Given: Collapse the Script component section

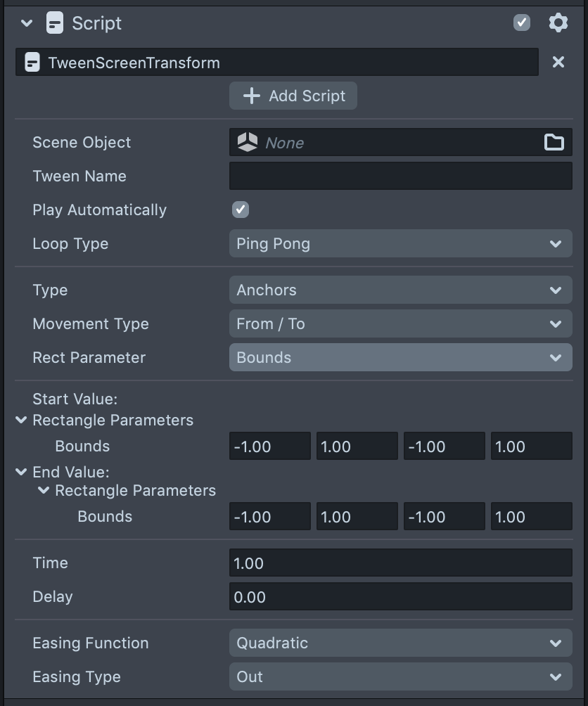Looking at the screenshot, I should point(27,23).
